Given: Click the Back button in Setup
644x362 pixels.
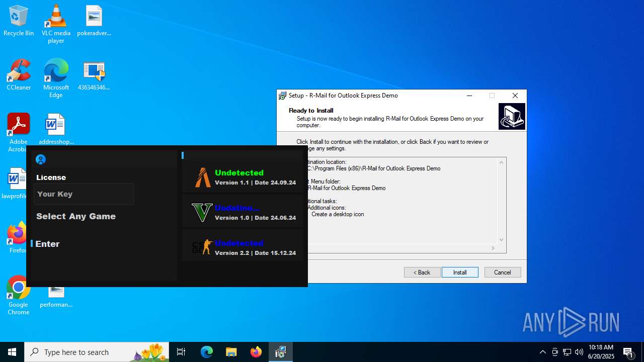Looking at the screenshot, I should click(x=422, y=272).
